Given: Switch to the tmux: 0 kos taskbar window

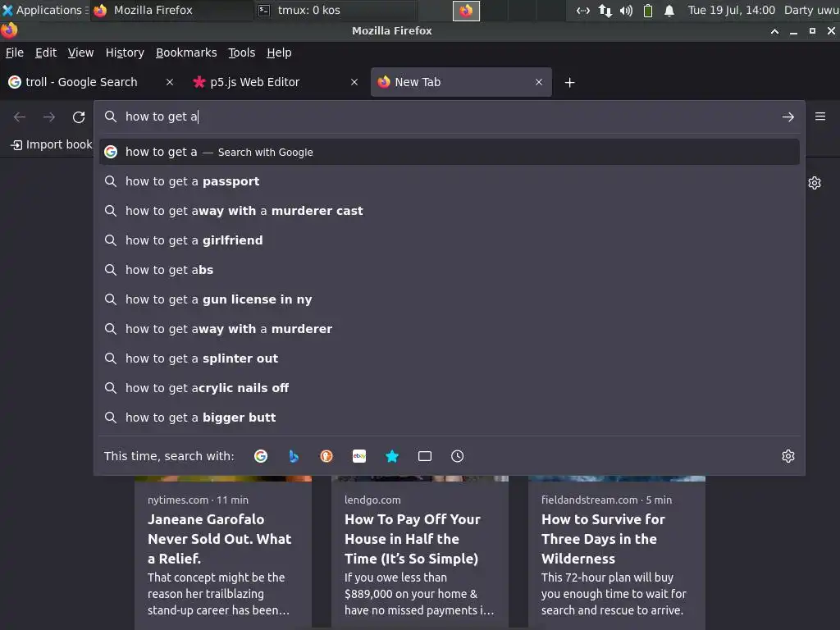Looking at the screenshot, I should point(336,10).
